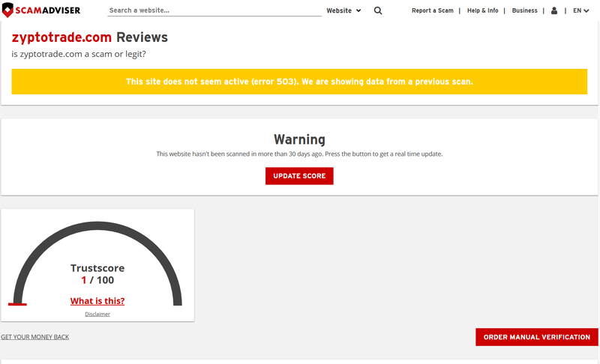Viewport: 600px width, 364px height.
Task: Open Help & Info menu item
Action: tap(482, 10)
